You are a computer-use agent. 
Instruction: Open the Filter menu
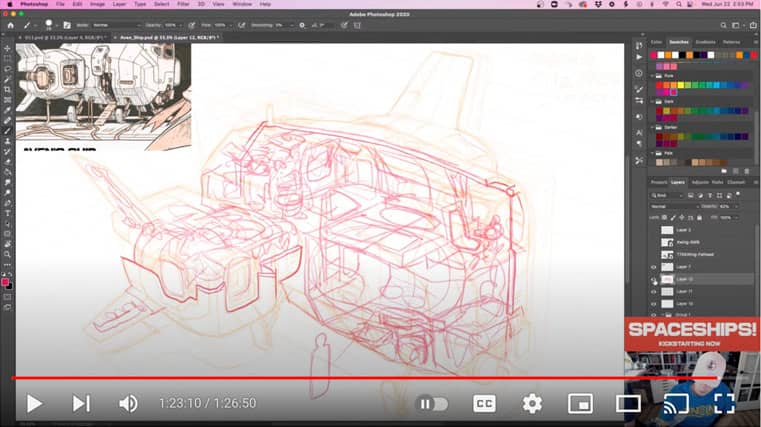[183, 4]
